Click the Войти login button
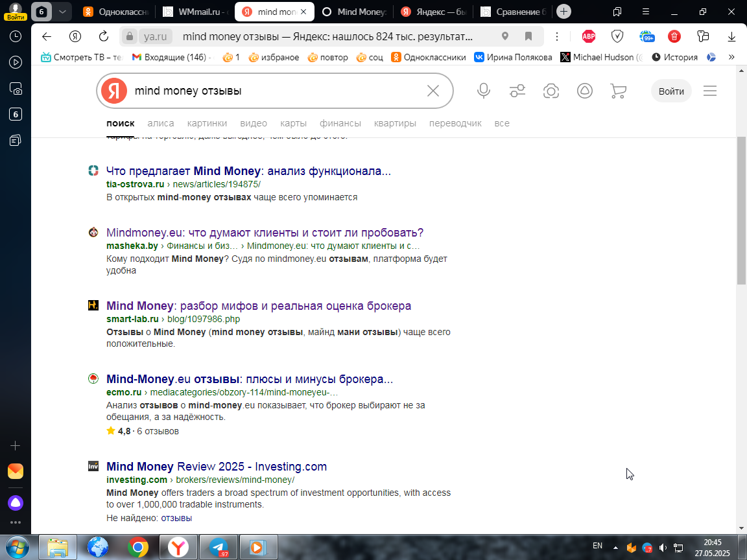The width and height of the screenshot is (747, 560). [x=671, y=91]
